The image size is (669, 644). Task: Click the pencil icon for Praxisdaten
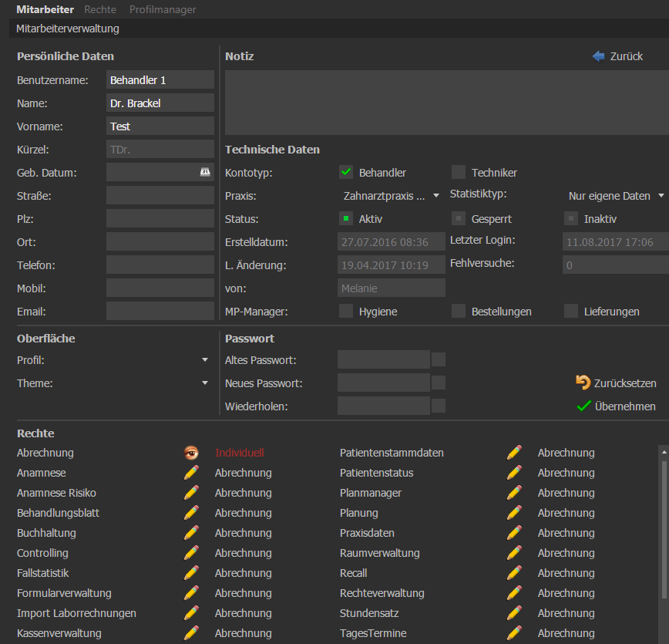(x=514, y=533)
